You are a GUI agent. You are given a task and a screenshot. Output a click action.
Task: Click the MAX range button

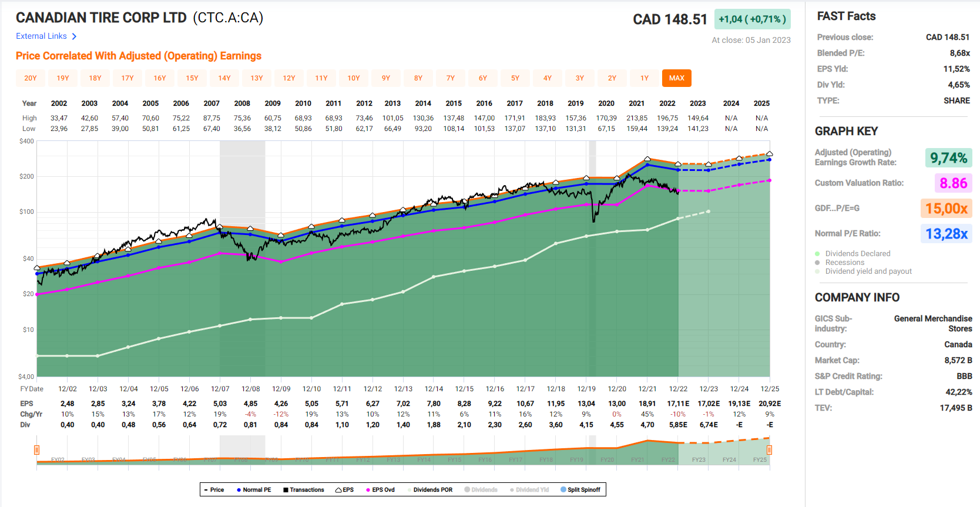(x=676, y=78)
